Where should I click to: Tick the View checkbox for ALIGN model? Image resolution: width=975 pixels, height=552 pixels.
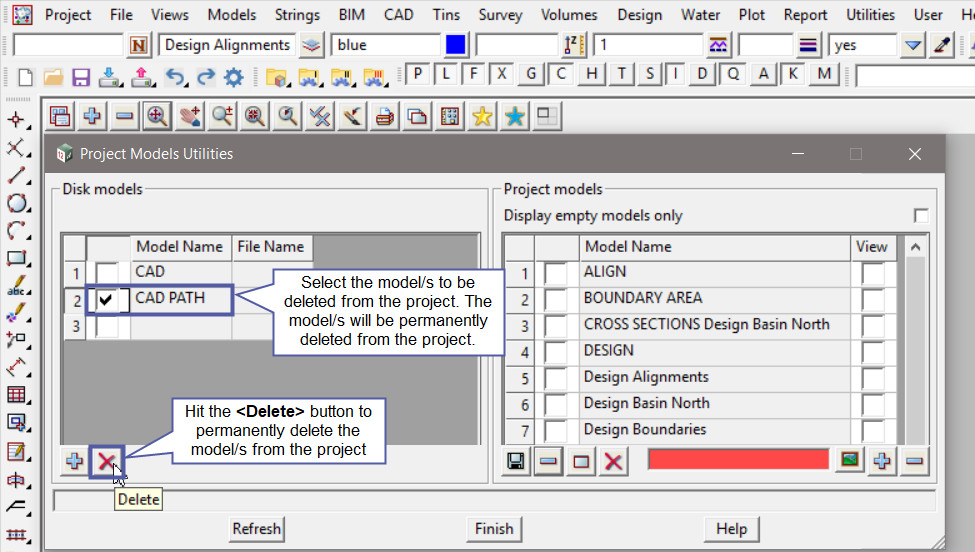click(872, 273)
